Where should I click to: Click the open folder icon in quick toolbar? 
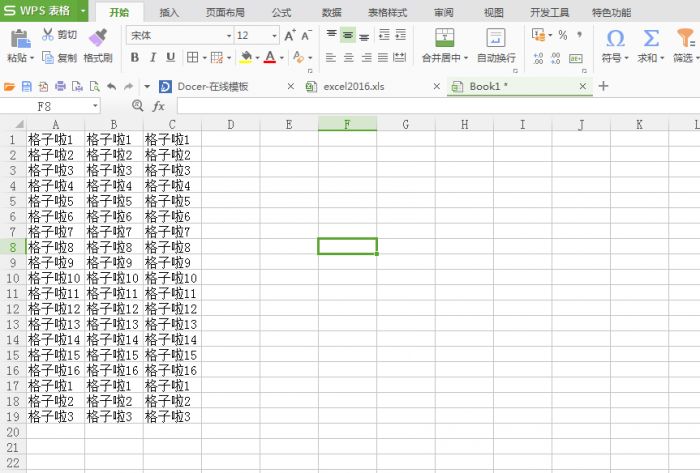[9, 86]
